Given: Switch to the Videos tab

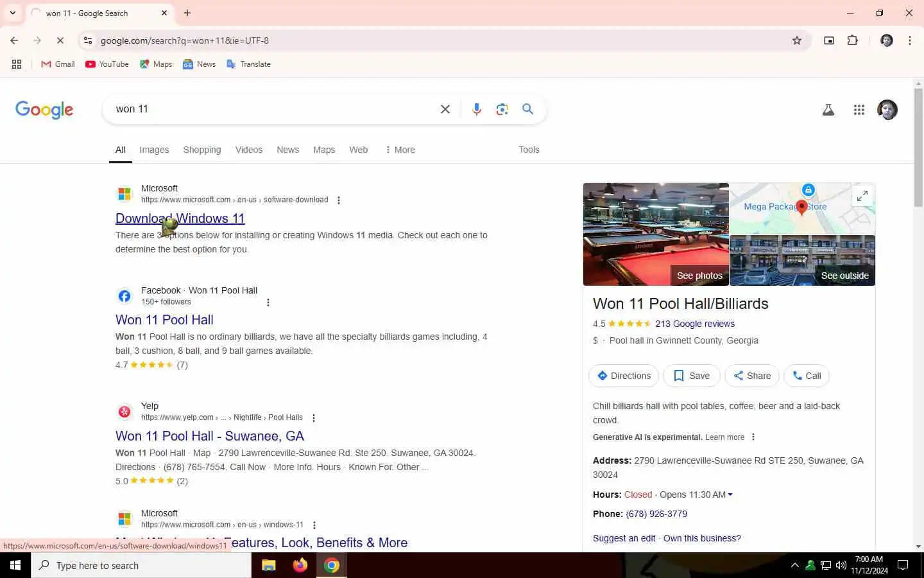Looking at the screenshot, I should coord(249,150).
